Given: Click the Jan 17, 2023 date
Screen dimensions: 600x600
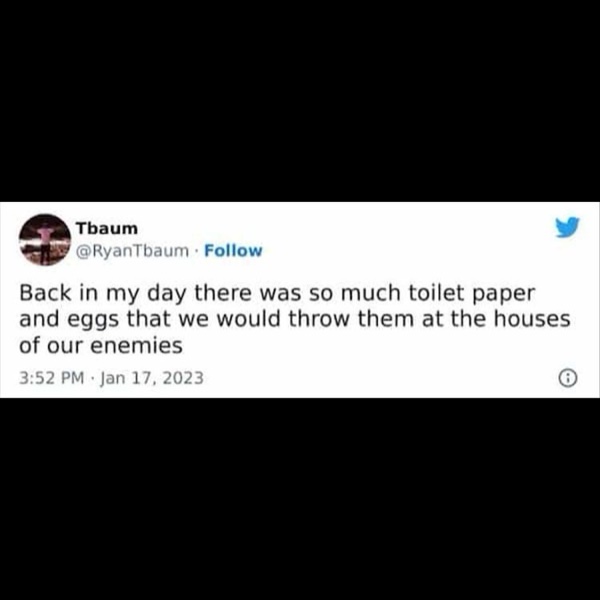Looking at the screenshot, I should coord(152,378).
